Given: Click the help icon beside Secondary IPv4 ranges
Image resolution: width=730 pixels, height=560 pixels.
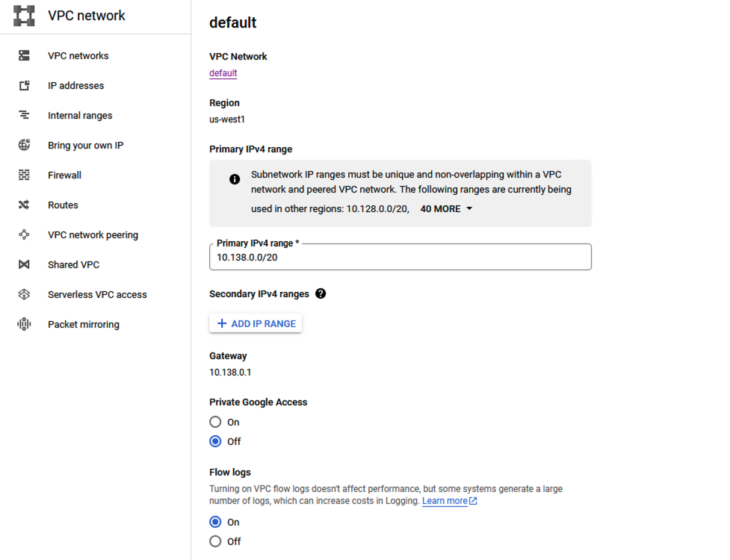Looking at the screenshot, I should pyautogui.click(x=321, y=293).
